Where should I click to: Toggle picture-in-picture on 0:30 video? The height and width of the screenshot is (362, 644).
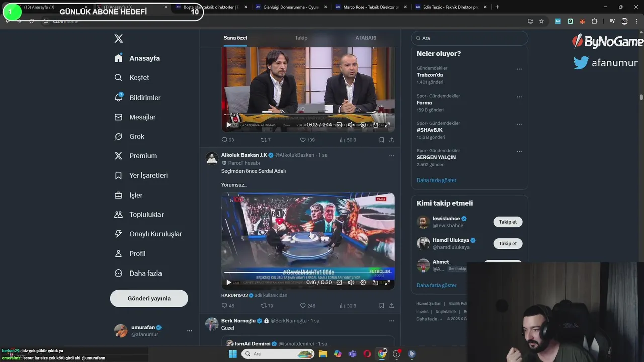tap(375, 282)
